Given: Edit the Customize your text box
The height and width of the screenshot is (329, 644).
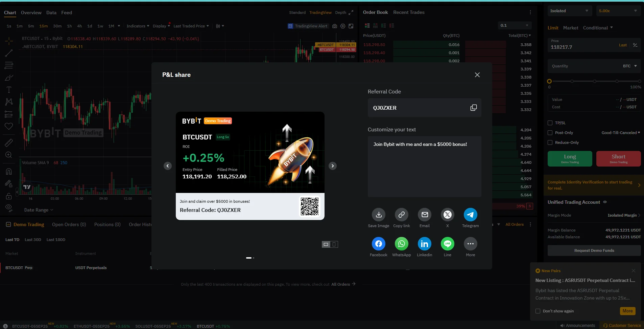Looking at the screenshot, I should pos(425,167).
